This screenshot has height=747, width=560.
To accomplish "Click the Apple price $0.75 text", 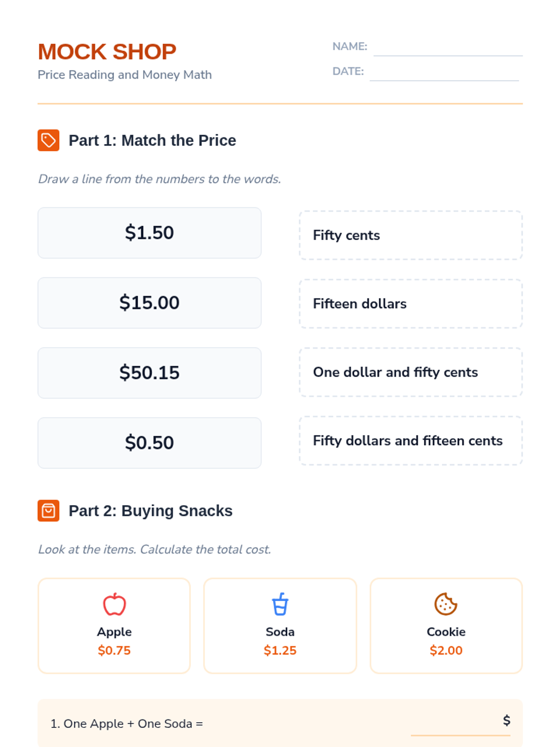I will (x=114, y=650).
